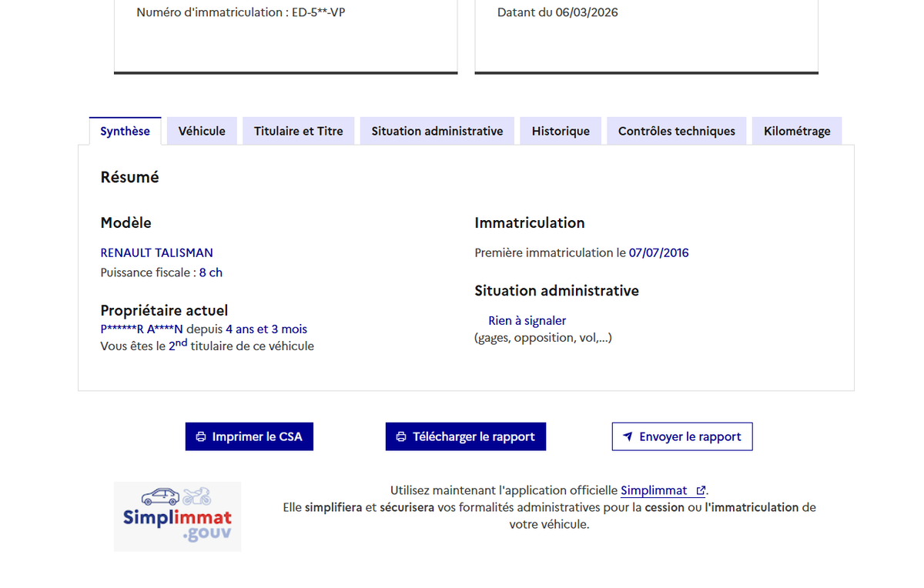The image size is (924, 588).
Task: Click the 8 ch fiscal power value
Action: [211, 272]
